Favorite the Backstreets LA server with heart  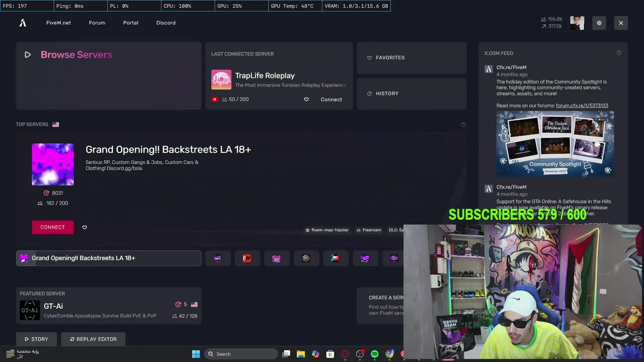85,227
